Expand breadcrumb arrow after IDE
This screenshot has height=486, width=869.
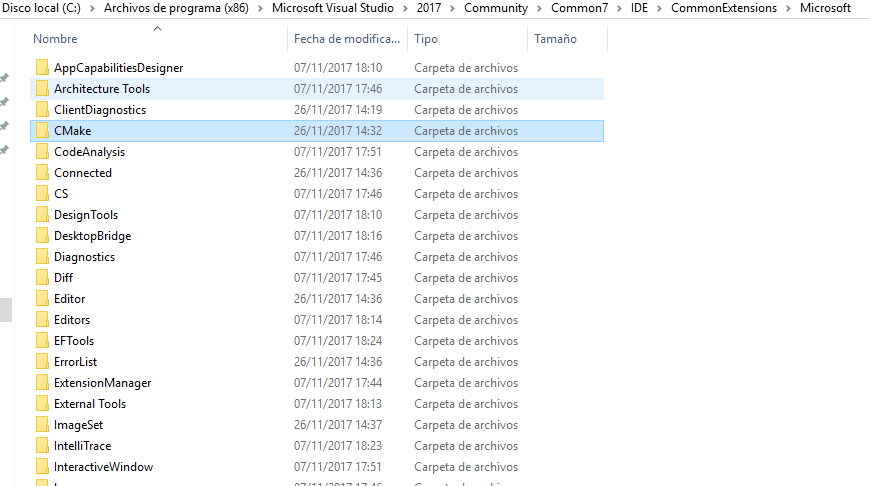(x=660, y=9)
